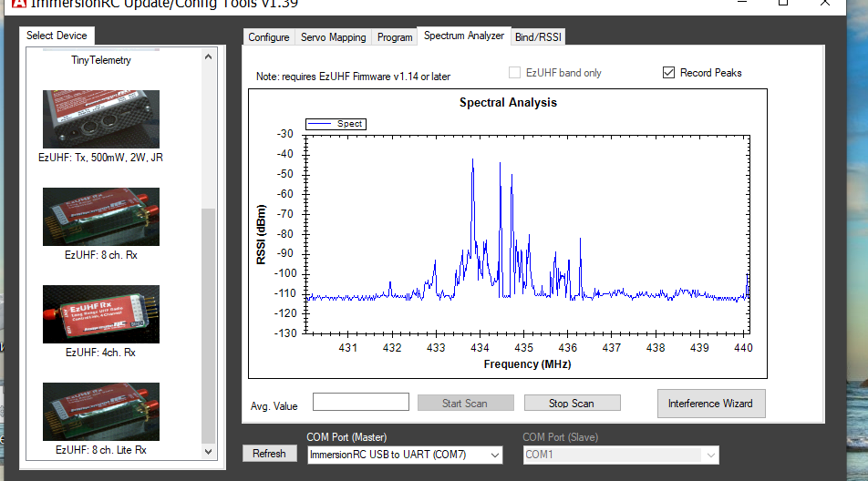Viewport: 868px width, 481px height.
Task: Click the Avg. Value input field
Action: (360, 402)
